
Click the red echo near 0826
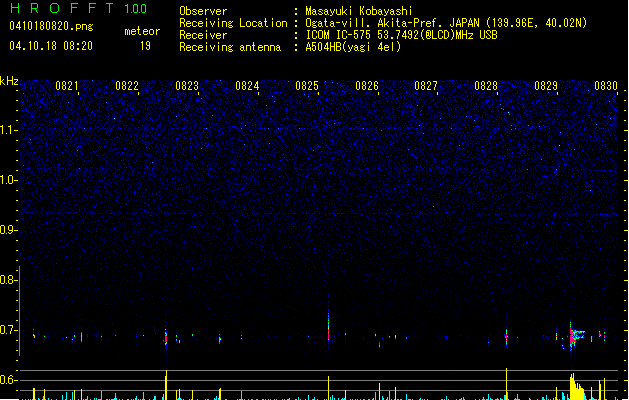point(379,344)
